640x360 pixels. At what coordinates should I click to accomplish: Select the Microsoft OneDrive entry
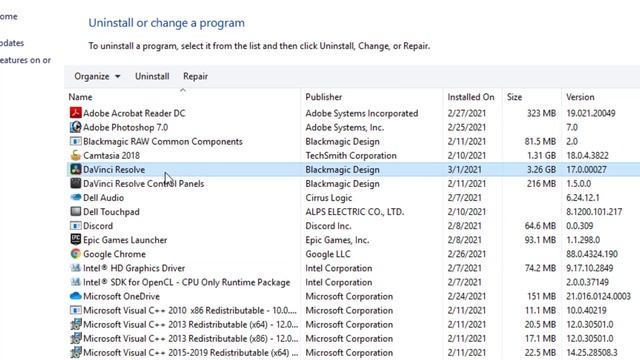pos(121,296)
